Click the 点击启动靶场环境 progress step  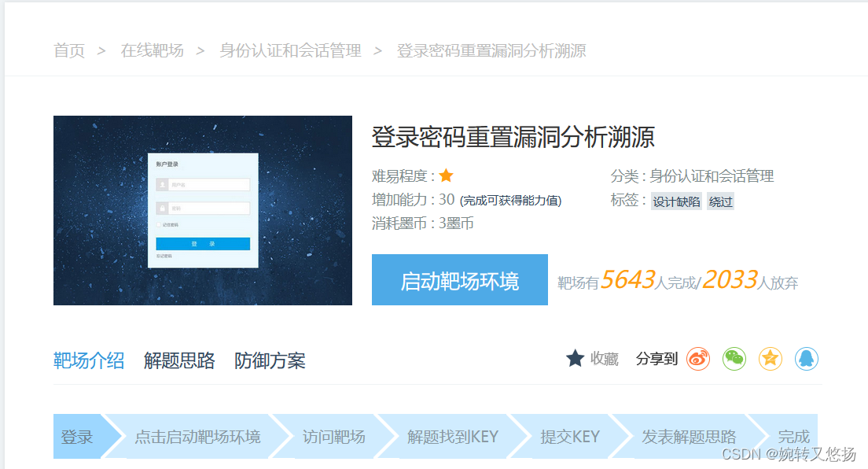click(197, 437)
